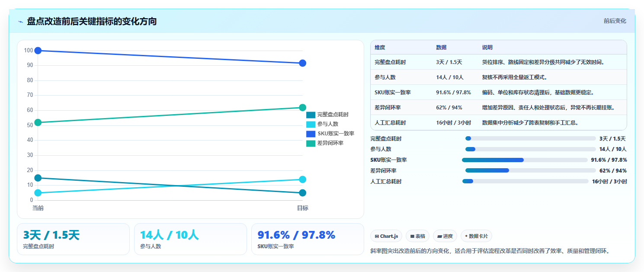Click the 前后变化 tag in the header
The height and width of the screenshot is (272, 644).
(x=615, y=21)
